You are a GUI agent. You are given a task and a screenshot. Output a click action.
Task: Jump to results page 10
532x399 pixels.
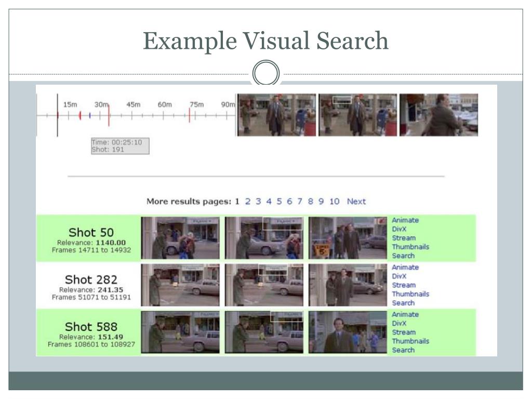(x=334, y=202)
